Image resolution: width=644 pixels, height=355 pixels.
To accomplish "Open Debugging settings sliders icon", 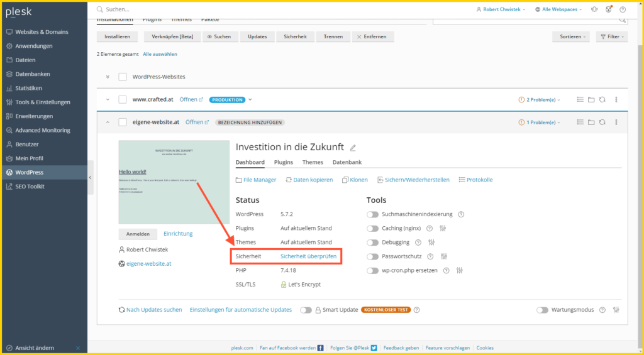I will tap(431, 243).
